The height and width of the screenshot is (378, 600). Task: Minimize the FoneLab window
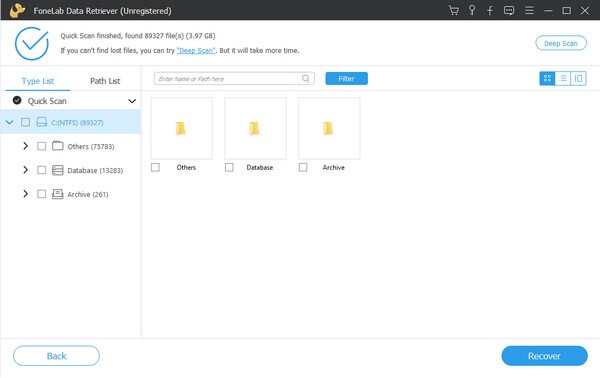click(x=548, y=11)
